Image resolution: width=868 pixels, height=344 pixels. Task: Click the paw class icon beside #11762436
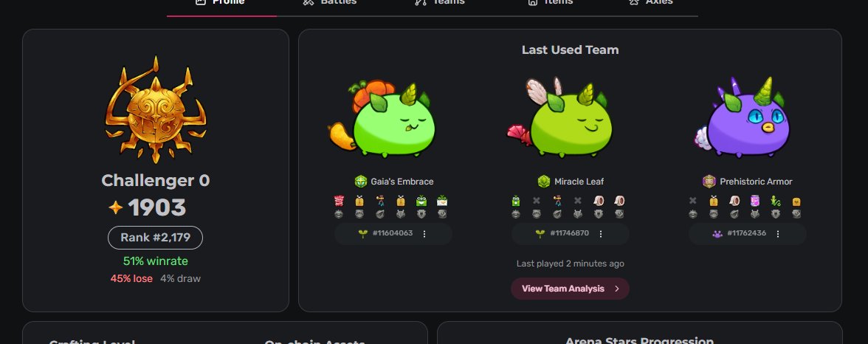pos(717,234)
